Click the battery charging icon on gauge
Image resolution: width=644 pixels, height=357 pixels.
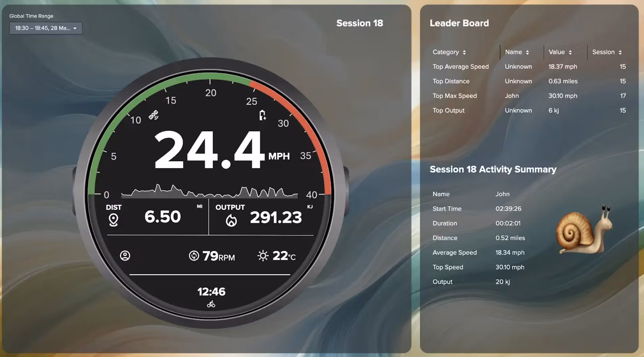point(262,115)
